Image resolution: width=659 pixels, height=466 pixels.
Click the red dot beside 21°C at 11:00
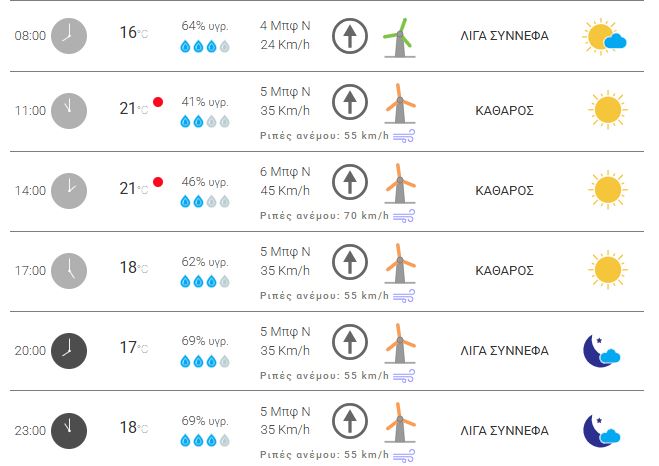click(158, 102)
